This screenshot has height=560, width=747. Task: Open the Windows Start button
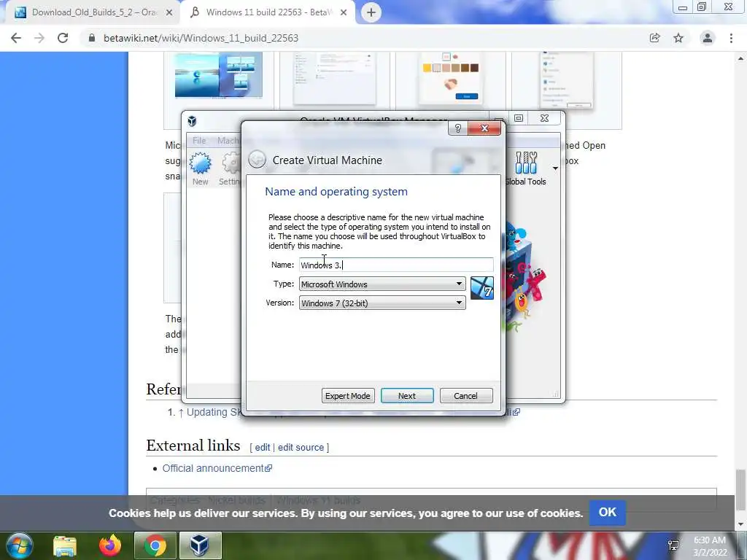tap(20, 545)
